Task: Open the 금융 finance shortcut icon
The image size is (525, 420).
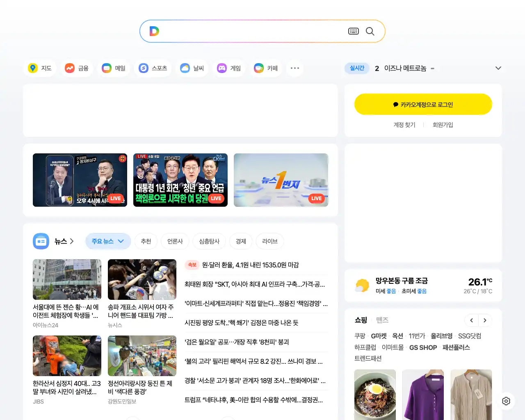Action: click(70, 68)
